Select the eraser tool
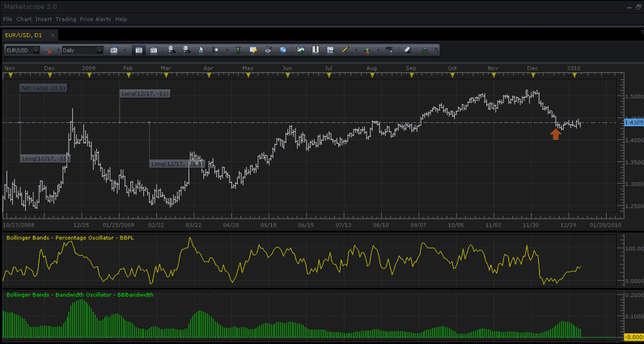Image resolution: width=644 pixels, height=344 pixels. 408,50
